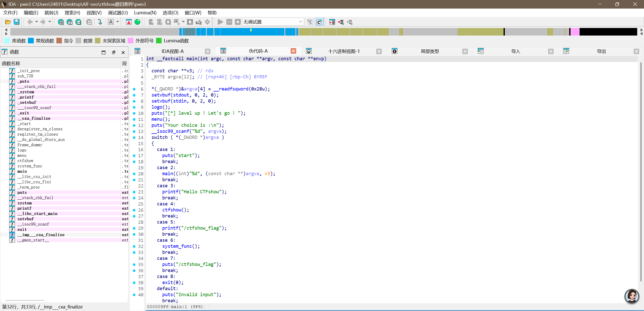This screenshot has width=644, height=311.
Task: Switch to the IDA视图-A tab
Action: pyautogui.click(x=172, y=51)
